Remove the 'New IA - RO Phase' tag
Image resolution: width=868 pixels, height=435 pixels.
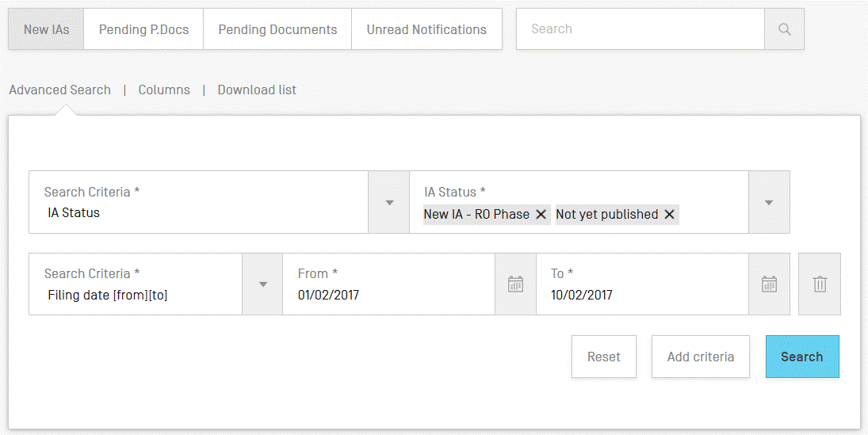541,214
